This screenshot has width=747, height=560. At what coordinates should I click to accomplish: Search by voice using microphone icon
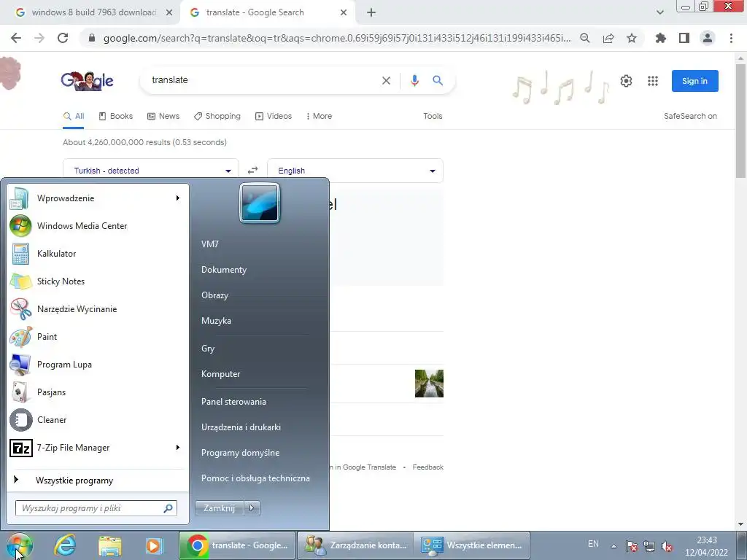point(414,80)
